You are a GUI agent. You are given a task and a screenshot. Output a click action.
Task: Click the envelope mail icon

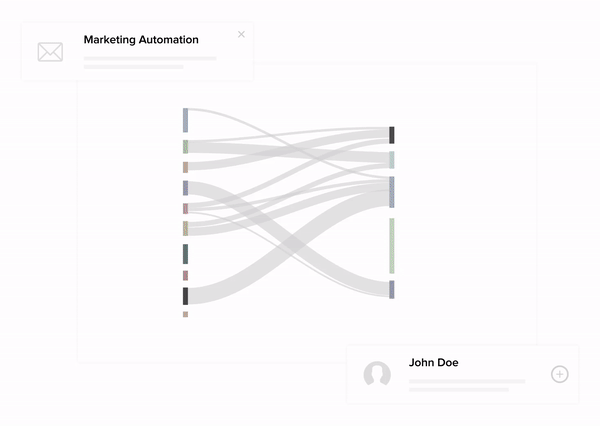tap(50, 52)
